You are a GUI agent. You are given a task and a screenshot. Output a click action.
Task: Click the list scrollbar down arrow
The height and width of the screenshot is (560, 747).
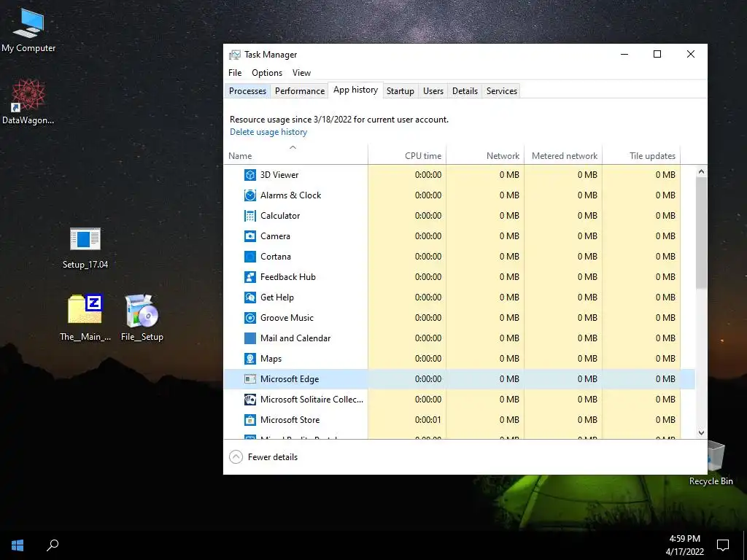coord(701,433)
